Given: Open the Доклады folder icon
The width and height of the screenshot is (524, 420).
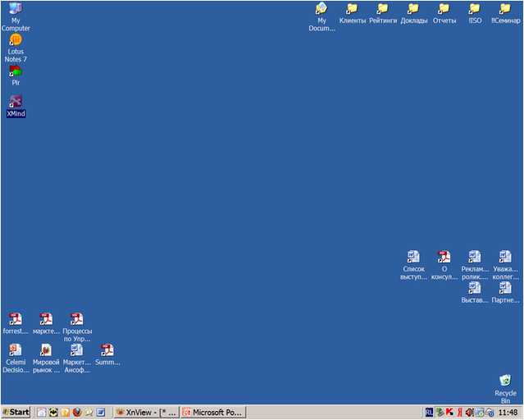Looking at the screenshot, I should (x=413, y=9).
